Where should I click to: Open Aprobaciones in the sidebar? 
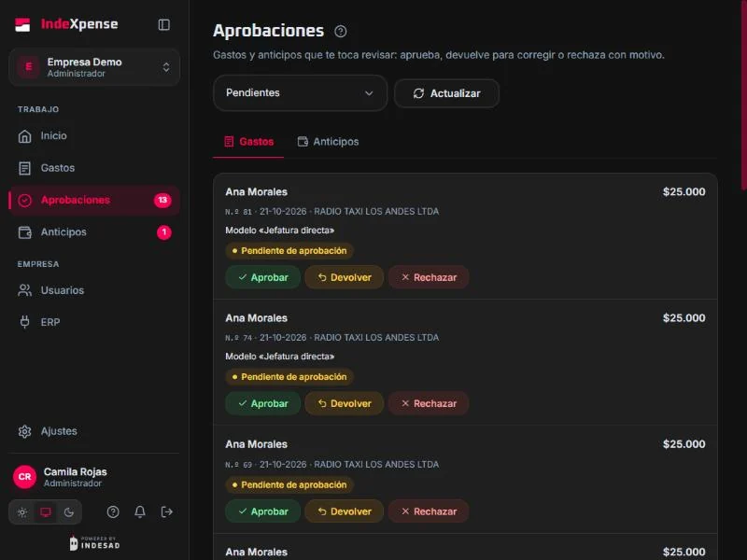click(x=94, y=200)
